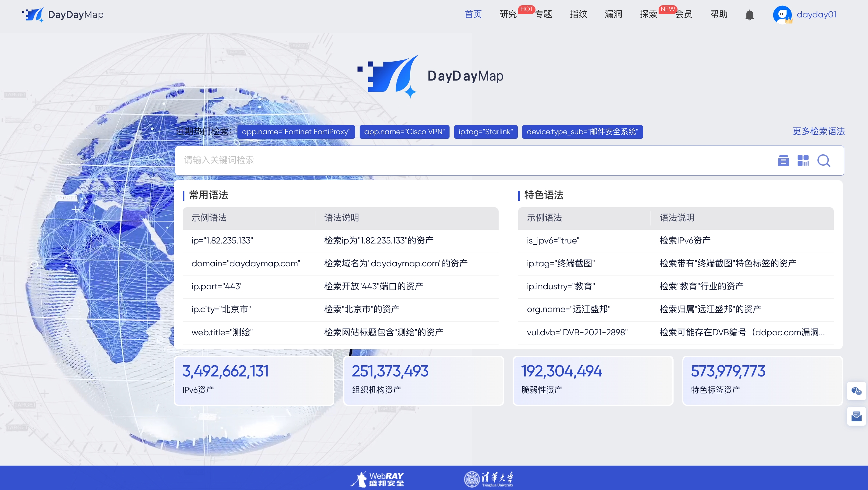Click the search history icon in search bar

(783, 160)
